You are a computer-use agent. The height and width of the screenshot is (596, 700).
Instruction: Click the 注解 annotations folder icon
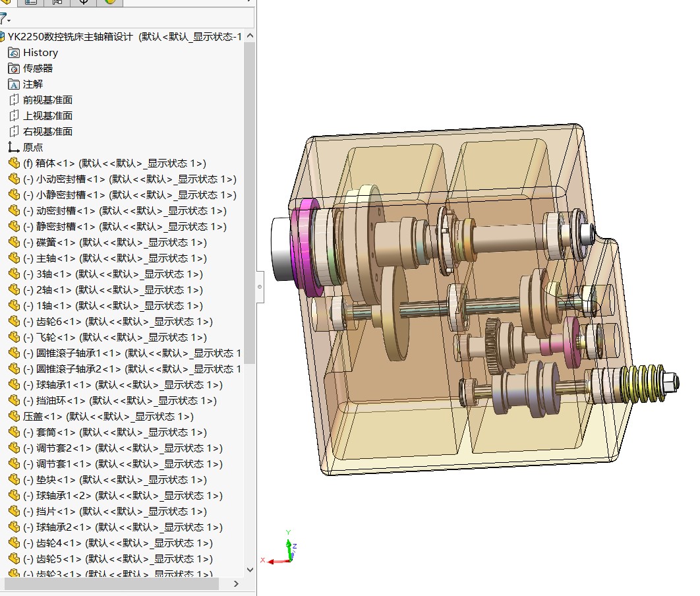14,84
